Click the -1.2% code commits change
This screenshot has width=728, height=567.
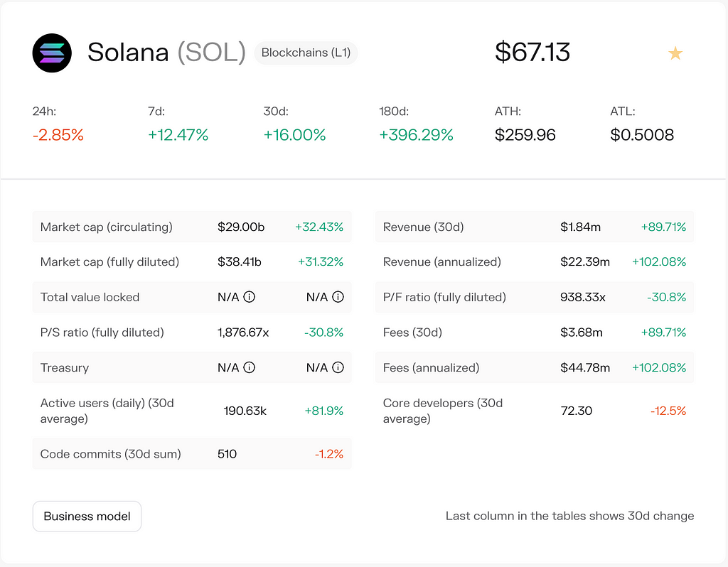(329, 454)
